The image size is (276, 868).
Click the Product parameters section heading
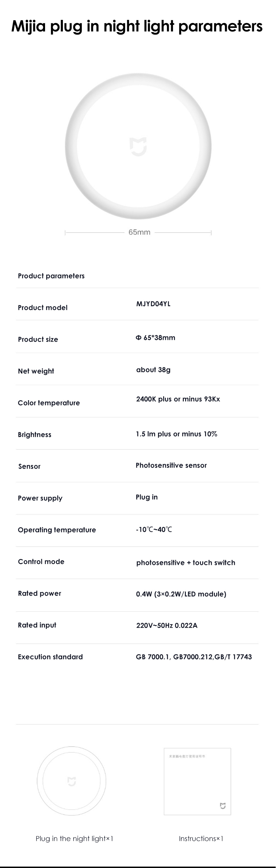pos(51,276)
